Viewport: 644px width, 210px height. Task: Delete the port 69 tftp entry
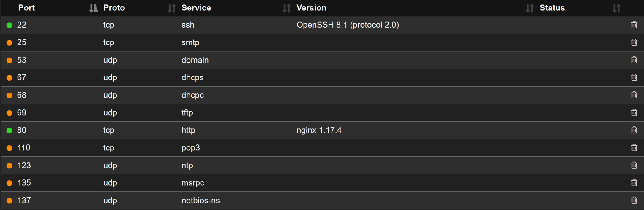coord(634,113)
